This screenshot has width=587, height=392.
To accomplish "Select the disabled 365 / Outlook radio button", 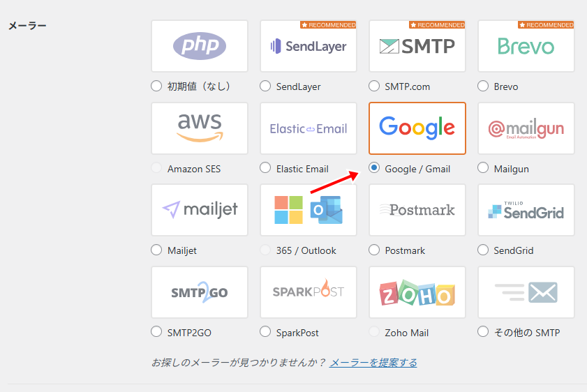I will 265,250.
